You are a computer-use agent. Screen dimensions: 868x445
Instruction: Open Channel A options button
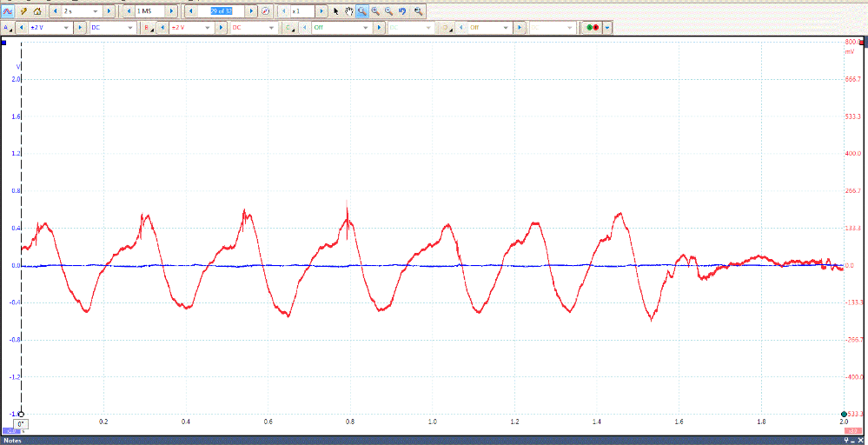coord(8,28)
